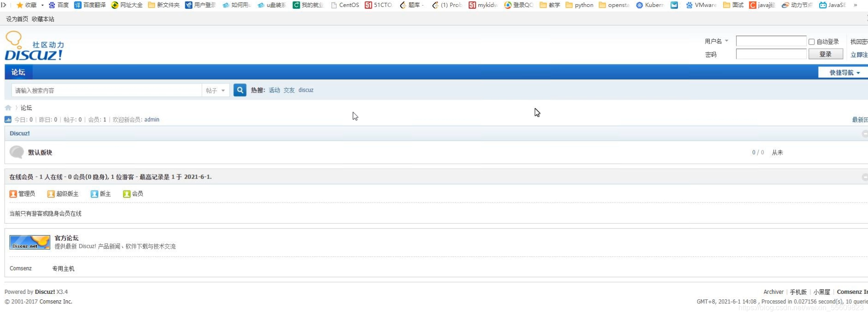Viewport: 868px width, 316px height.
Task: Toggle the 自动登录 checkbox
Action: tap(812, 42)
